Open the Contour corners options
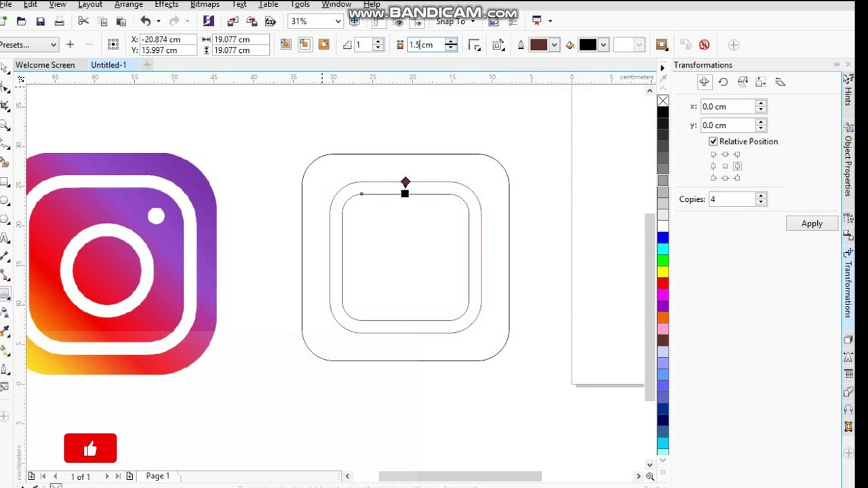The width and height of the screenshot is (868, 488). tap(475, 45)
